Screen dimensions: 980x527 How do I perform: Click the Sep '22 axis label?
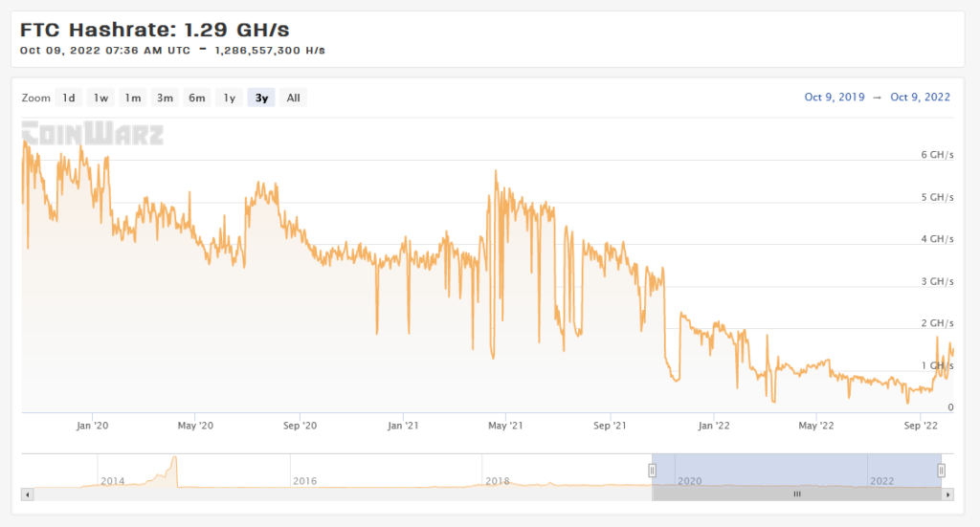(x=921, y=426)
